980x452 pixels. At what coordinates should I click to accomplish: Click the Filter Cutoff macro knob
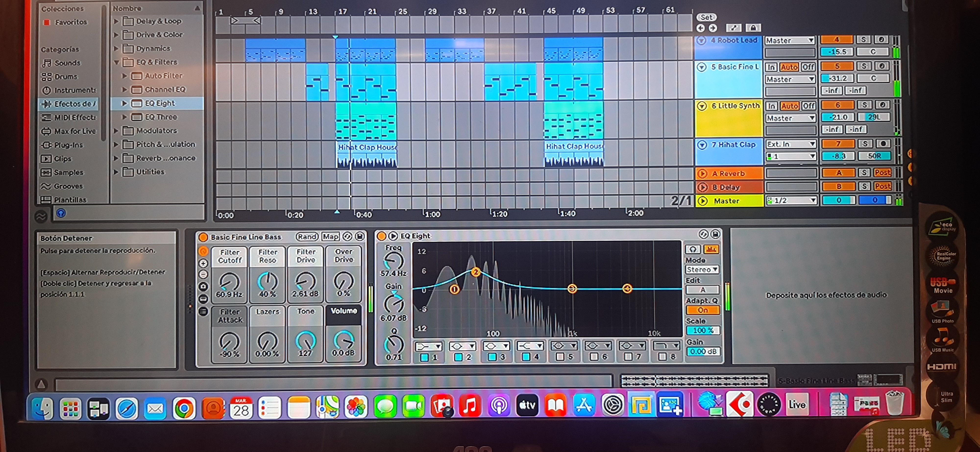point(230,282)
